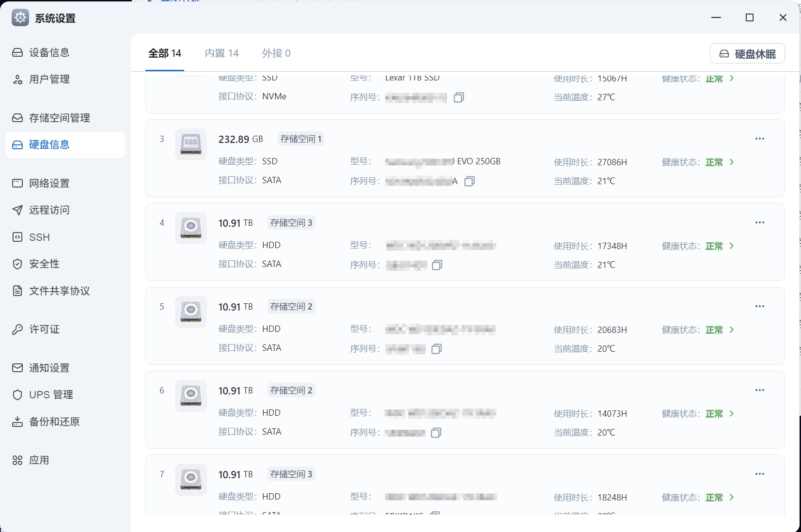Viewport: 801px width, 532px height.
Task: Go to 网络设置 in the sidebar
Action: point(49,183)
